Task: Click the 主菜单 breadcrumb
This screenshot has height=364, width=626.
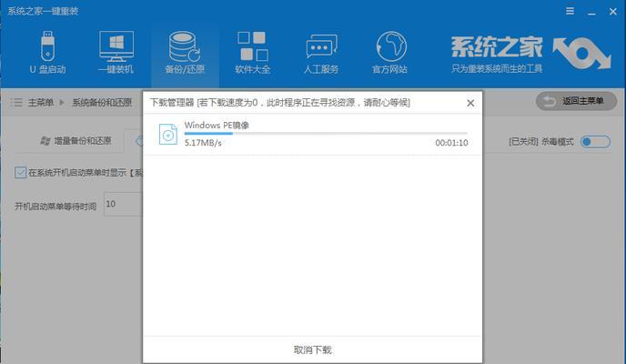Action: tap(40, 103)
